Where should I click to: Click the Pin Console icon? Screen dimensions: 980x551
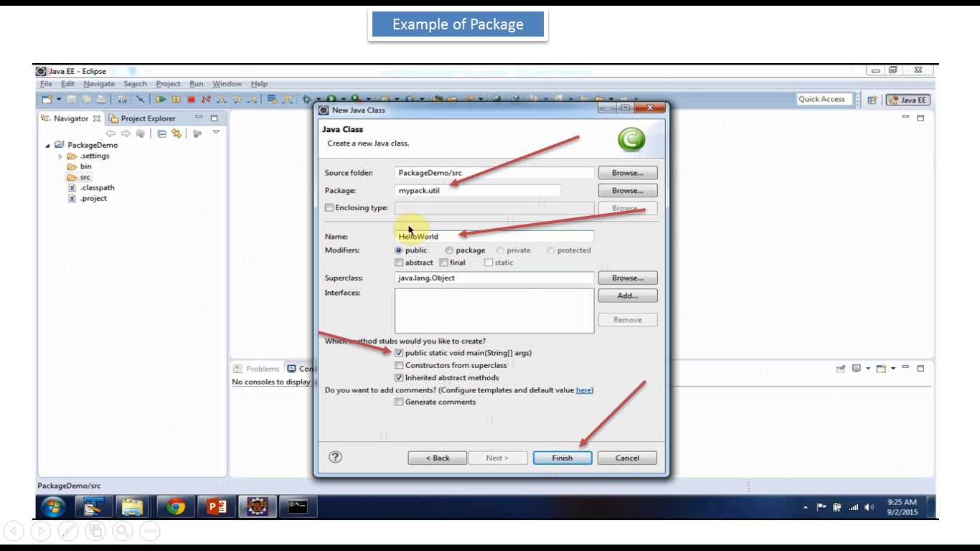[x=841, y=369]
